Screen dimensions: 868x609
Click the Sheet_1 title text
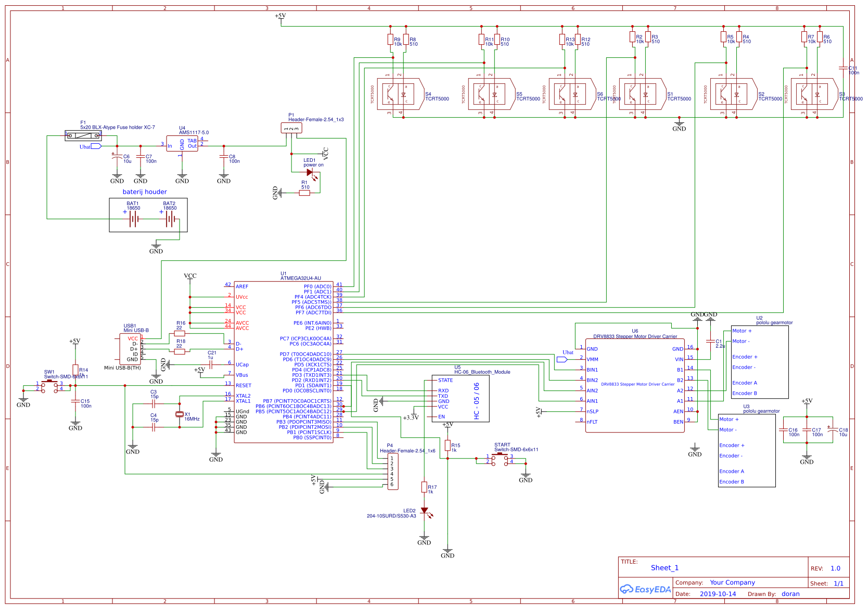point(664,567)
